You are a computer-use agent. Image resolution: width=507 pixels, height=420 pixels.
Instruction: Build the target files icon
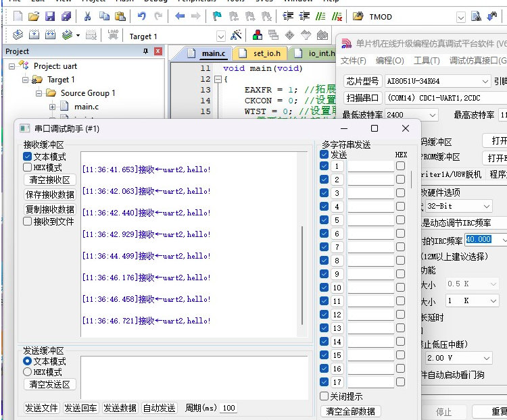click(34, 34)
